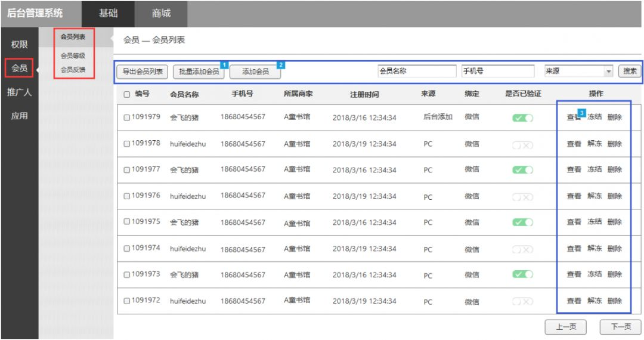Tick checkbox for member 1091972

click(127, 301)
